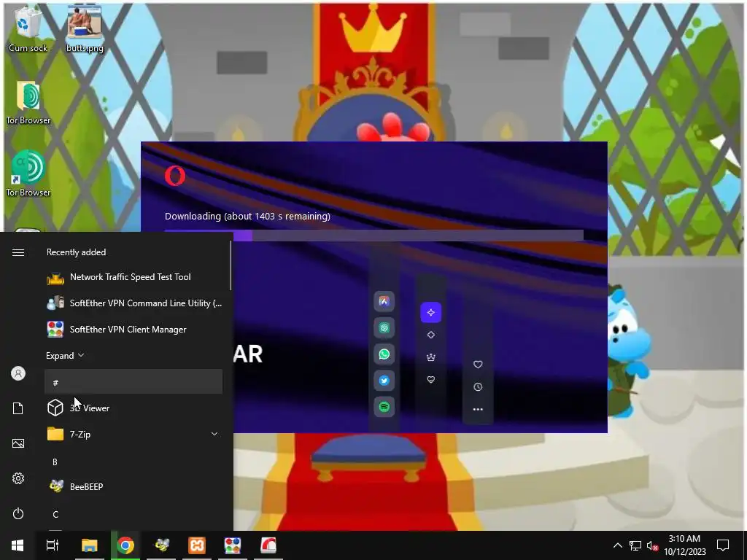Screen dimensions: 747x560
Task: Click the network status tray icon
Action: [635, 545]
